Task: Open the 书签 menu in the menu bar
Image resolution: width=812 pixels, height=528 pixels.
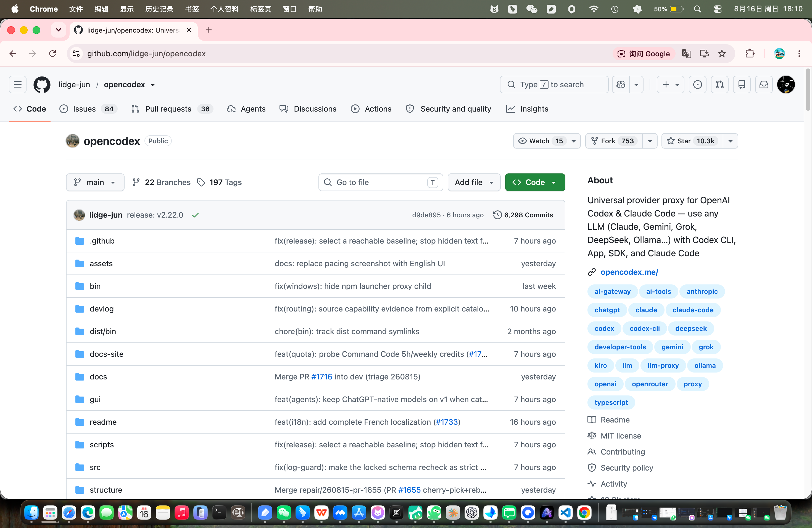Action: click(x=192, y=9)
